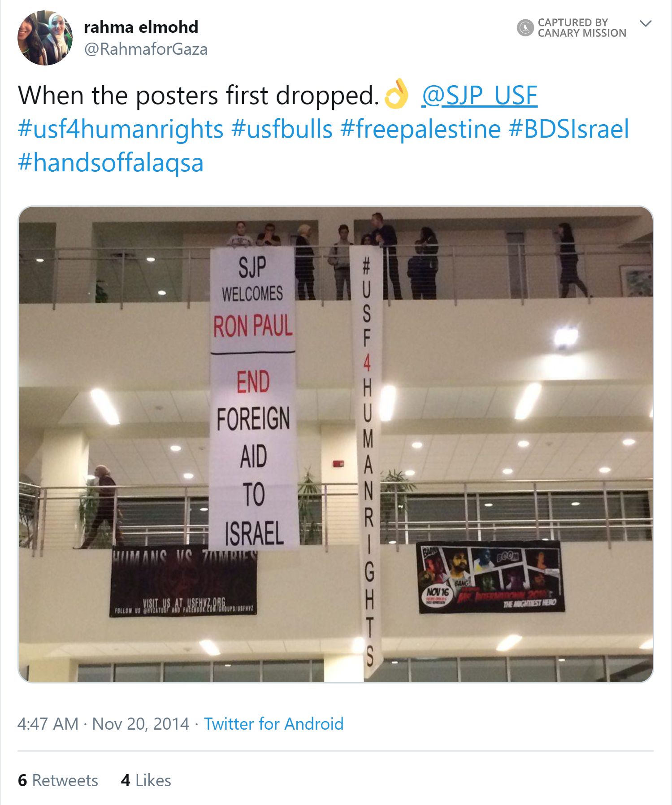672x805 pixels.
Task: Open the 4:47 AM Nov 20, 2014 timestamp
Action: pyautogui.click(x=104, y=724)
